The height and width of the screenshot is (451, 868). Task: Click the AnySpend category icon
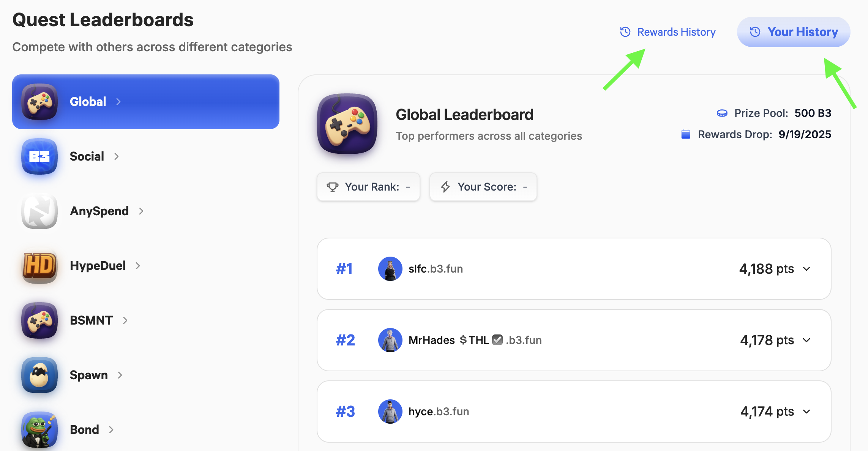coord(39,211)
